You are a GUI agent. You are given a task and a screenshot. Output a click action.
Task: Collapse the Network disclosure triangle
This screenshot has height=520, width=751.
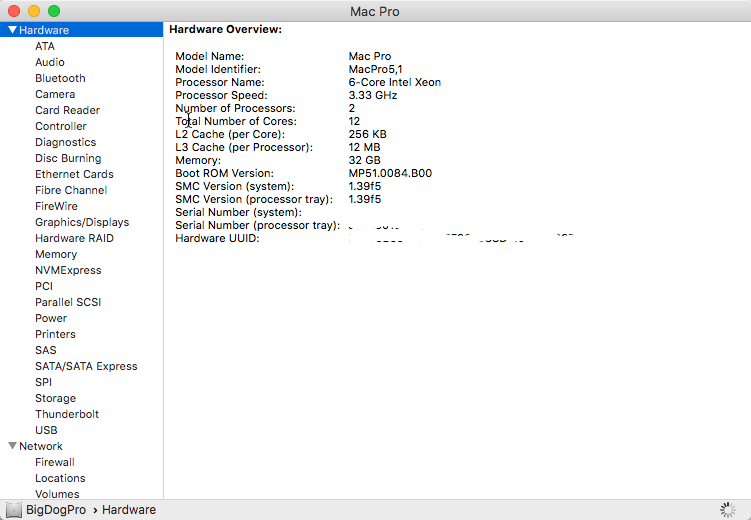click(12, 446)
